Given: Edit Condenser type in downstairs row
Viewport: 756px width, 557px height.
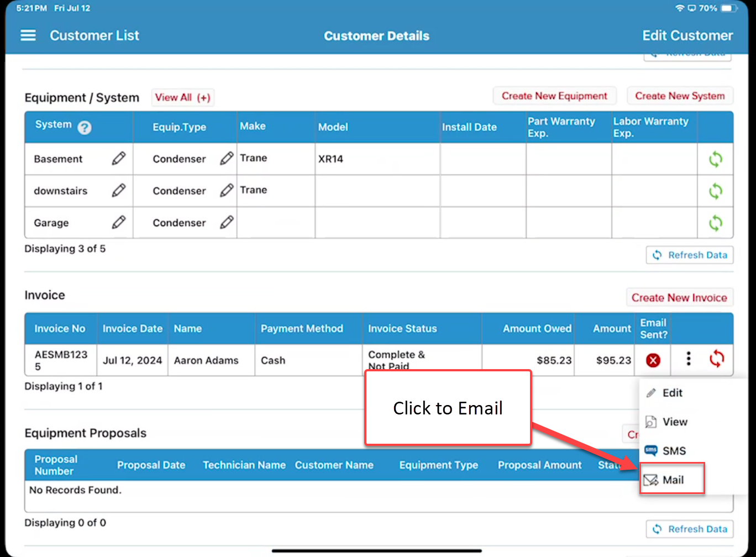Looking at the screenshot, I should (227, 191).
